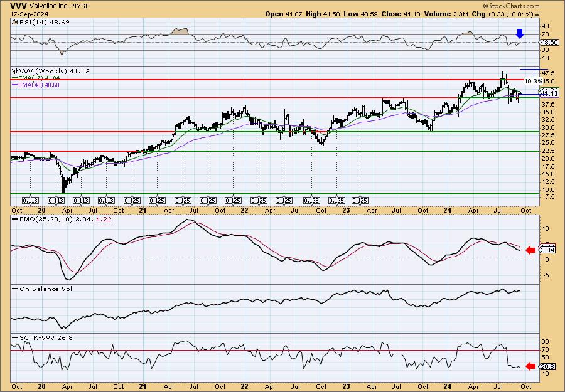
Task: Click the SCTR-VVV 26.8 indicator label
Action: click(x=46, y=337)
